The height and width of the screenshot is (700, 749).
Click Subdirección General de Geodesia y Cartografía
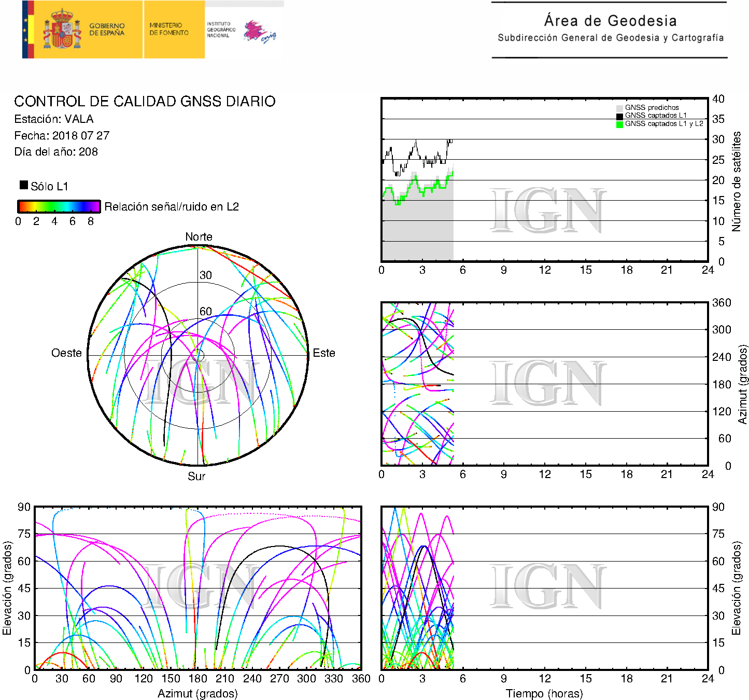(610, 38)
